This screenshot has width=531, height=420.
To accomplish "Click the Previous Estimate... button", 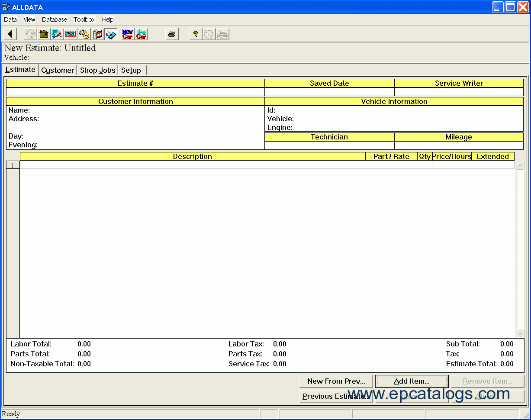I will [x=336, y=397].
